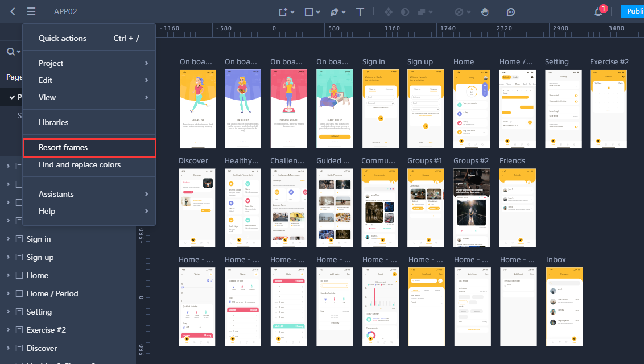Screen dimensions: 644x364
Task: Expand the Sign in layer
Action: click(8, 239)
